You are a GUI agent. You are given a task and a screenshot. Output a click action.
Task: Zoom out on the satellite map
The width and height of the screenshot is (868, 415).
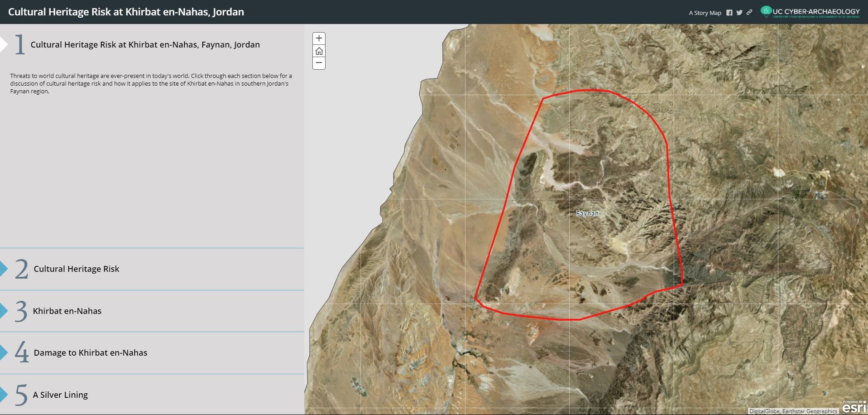[x=319, y=63]
